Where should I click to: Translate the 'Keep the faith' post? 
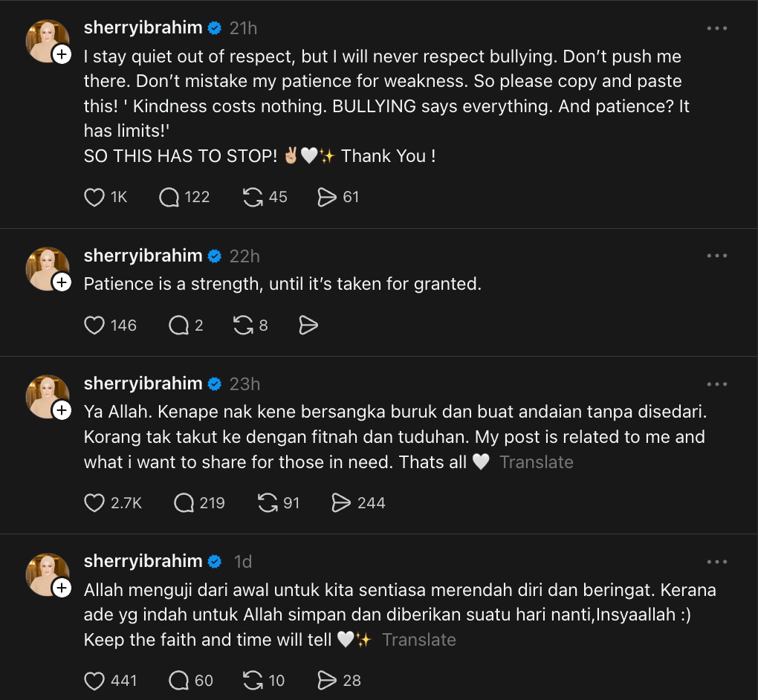click(x=418, y=640)
